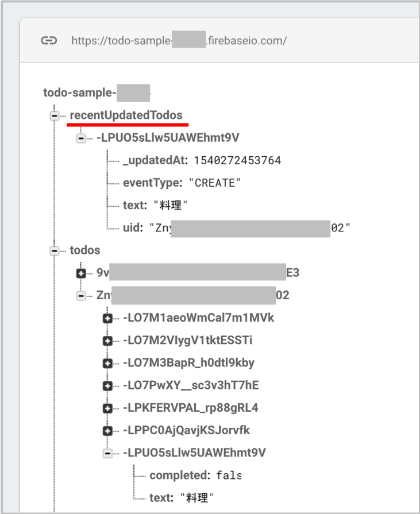Collapse the recentUpdatedTodos node

(x=55, y=115)
